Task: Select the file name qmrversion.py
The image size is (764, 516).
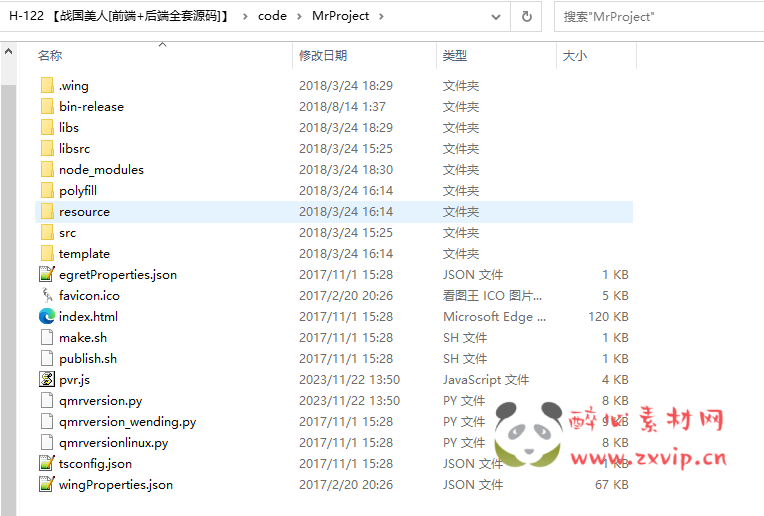Action: [100, 401]
